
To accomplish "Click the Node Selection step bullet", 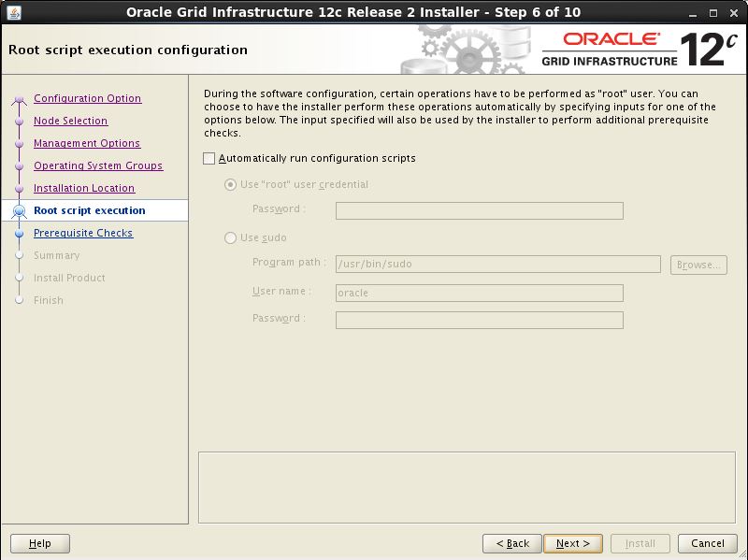I will point(19,122).
